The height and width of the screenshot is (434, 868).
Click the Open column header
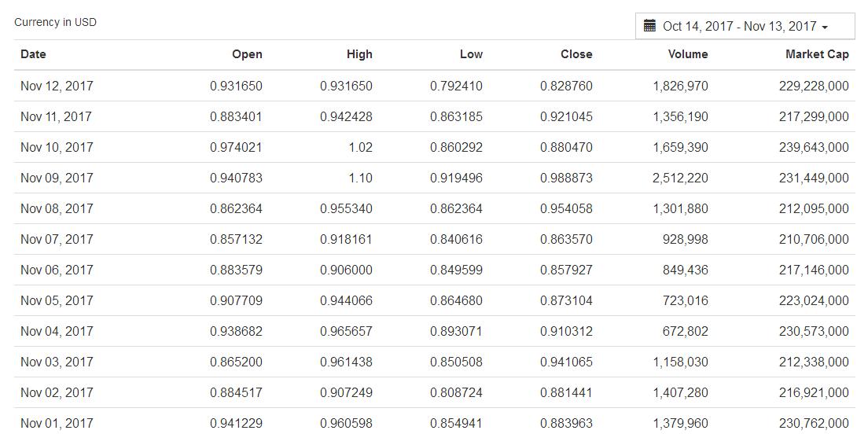pos(247,54)
